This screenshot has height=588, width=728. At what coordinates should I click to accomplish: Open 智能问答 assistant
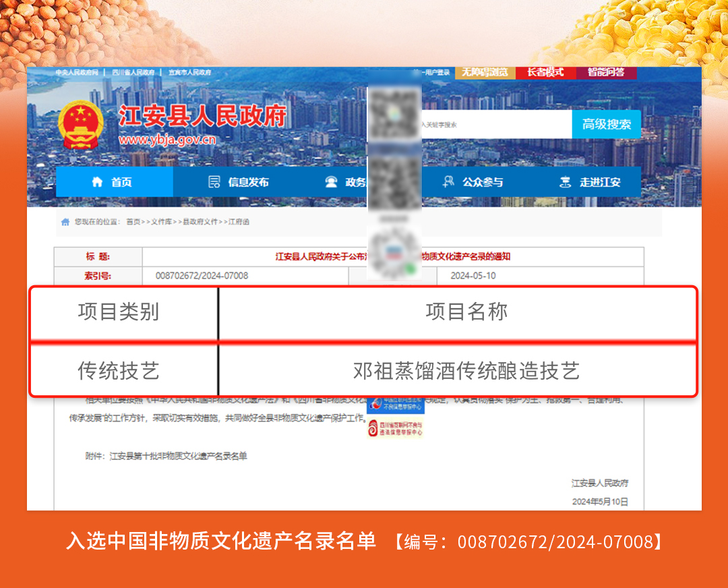point(606,72)
